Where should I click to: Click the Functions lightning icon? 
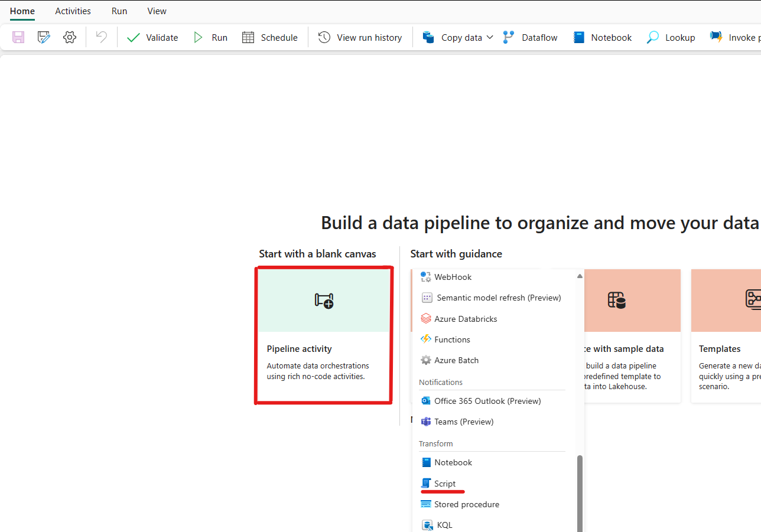pyautogui.click(x=426, y=340)
